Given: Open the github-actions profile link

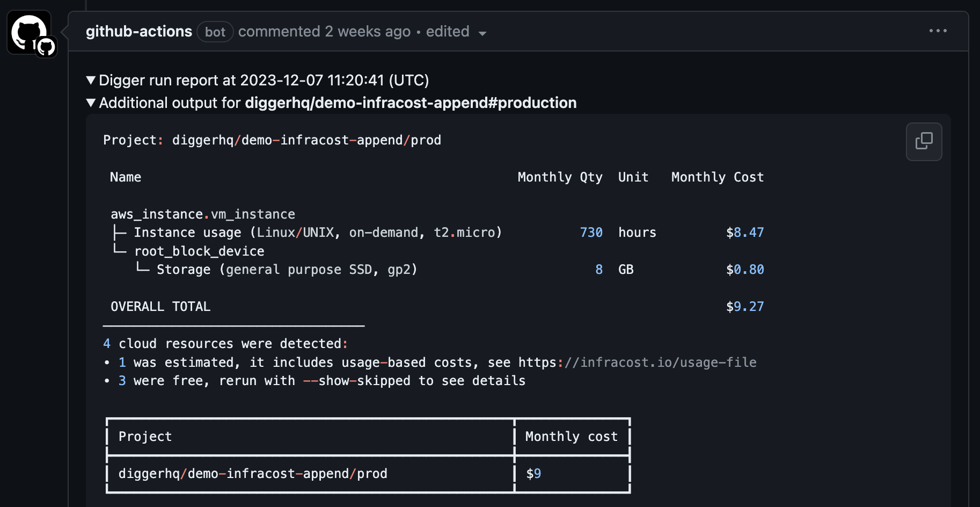Looking at the screenshot, I should [139, 32].
